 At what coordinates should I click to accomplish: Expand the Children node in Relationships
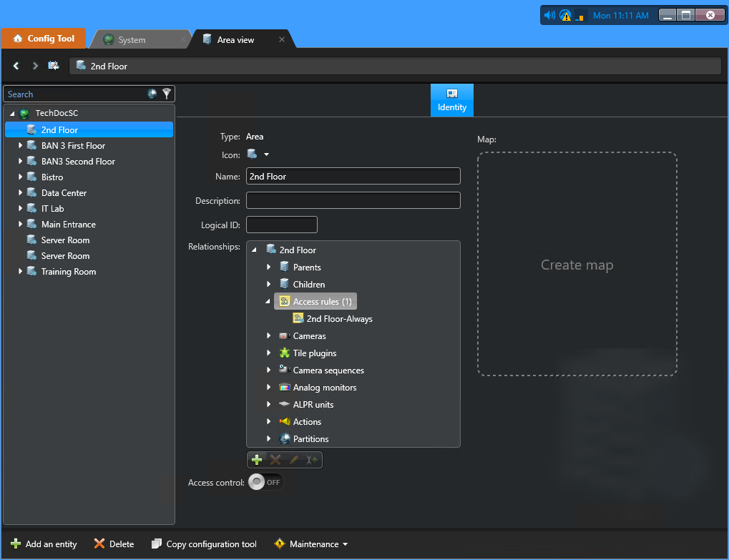[268, 284]
